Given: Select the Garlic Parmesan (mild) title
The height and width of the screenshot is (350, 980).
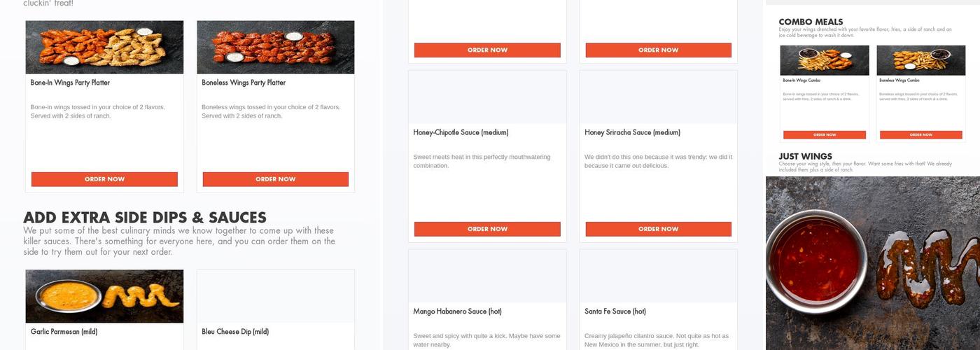Looking at the screenshot, I should click(64, 332).
